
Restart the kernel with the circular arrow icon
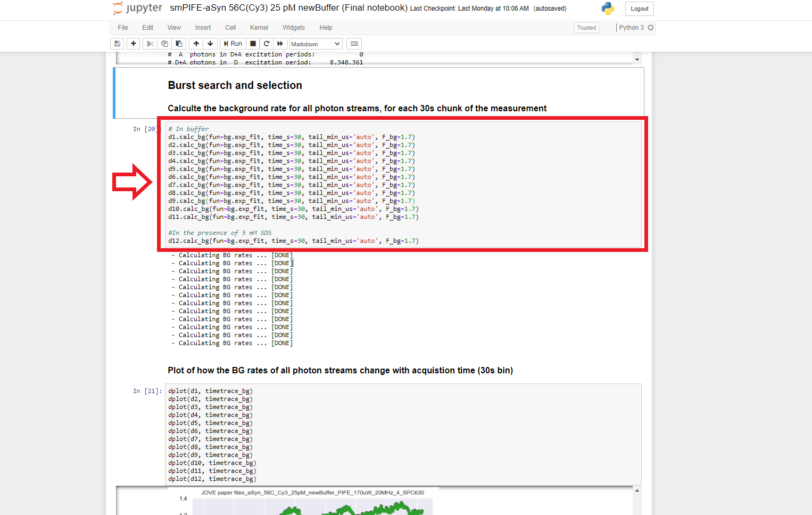pyautogui.click(x=267, y=44)
